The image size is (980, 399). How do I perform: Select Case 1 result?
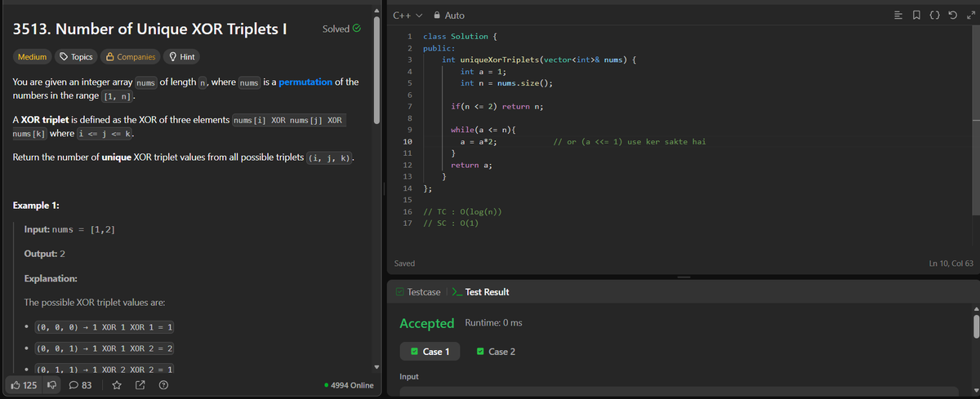430,352
